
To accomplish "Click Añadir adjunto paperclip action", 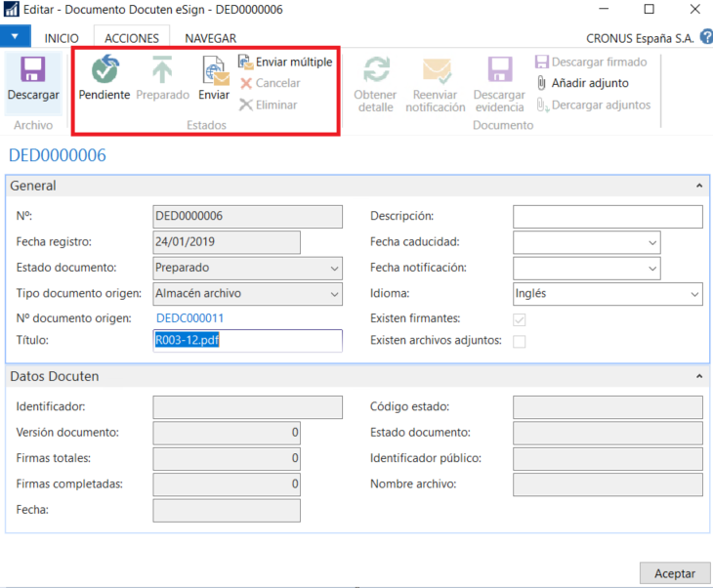I will pos(583,83).
